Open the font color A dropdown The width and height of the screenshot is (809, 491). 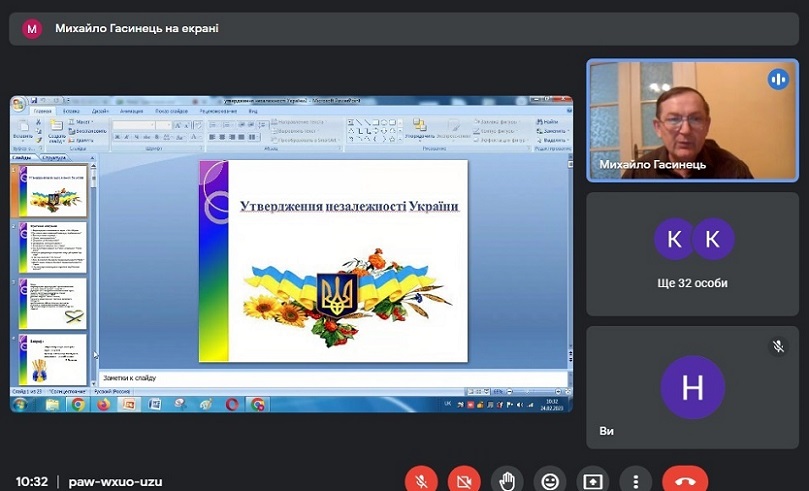click(x=195, y=137)
